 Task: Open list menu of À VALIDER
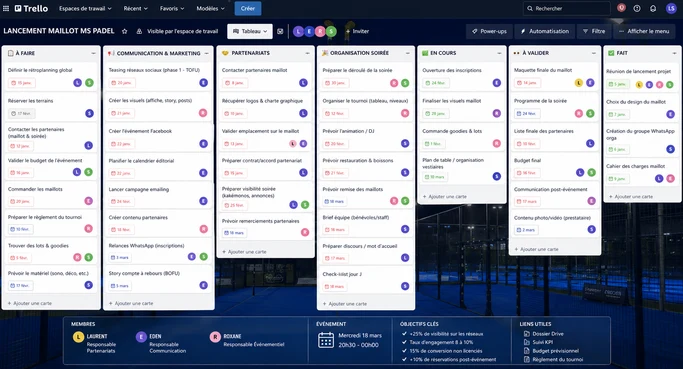click(593, 53)
